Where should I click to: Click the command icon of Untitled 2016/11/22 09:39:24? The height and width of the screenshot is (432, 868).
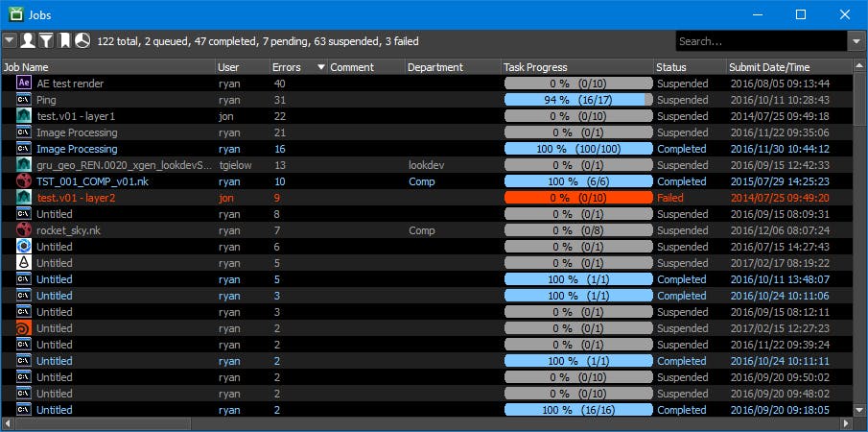tap(24, 345)
